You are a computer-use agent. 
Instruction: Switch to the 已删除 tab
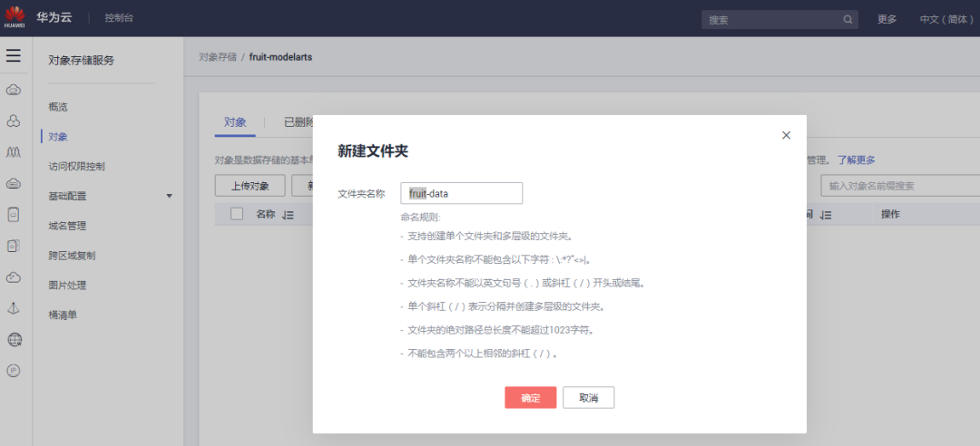pos(299,122)
